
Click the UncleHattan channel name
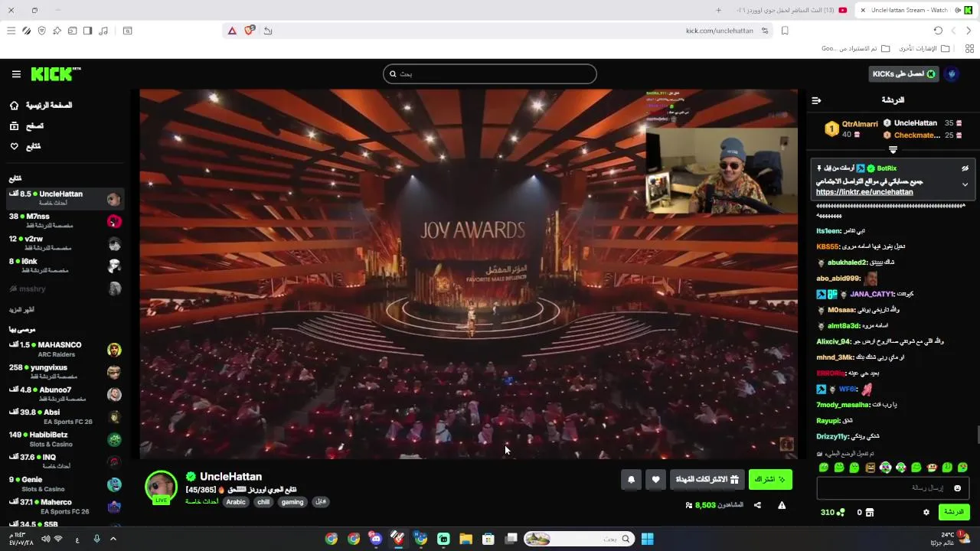[x=230, y=477]
